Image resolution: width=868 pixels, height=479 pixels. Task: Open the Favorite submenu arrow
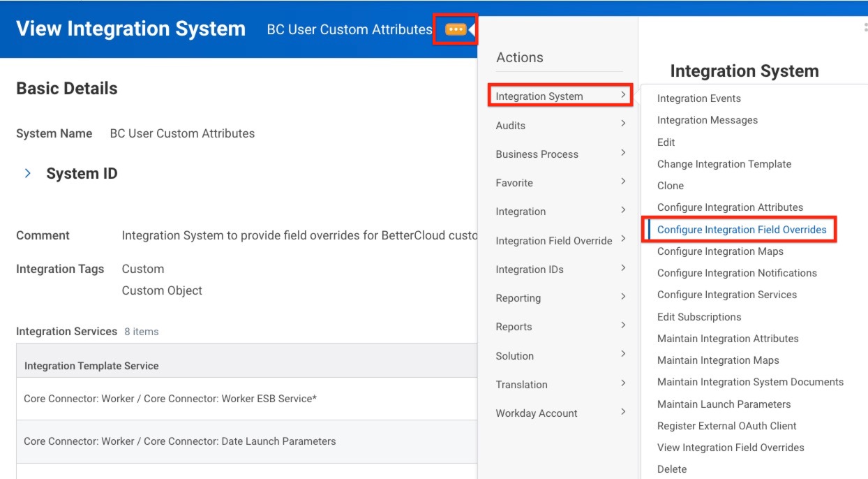[x=623, y=182]
